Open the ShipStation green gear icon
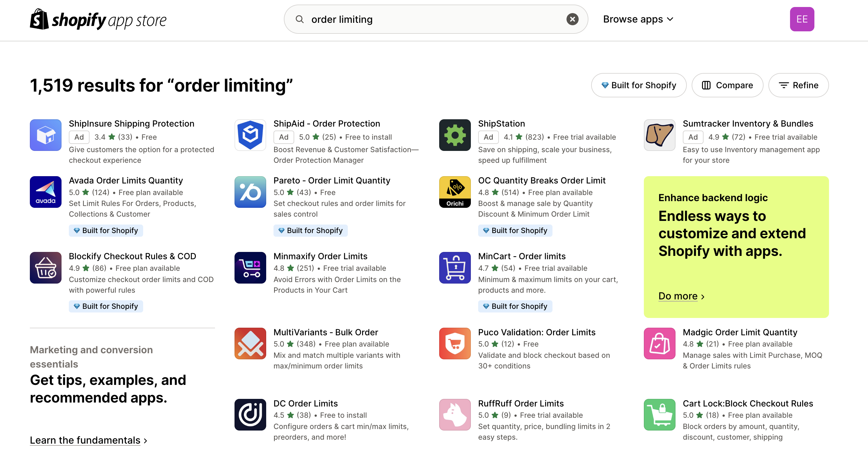The height and width of the screenshot is (457, 868). [455, 135]
